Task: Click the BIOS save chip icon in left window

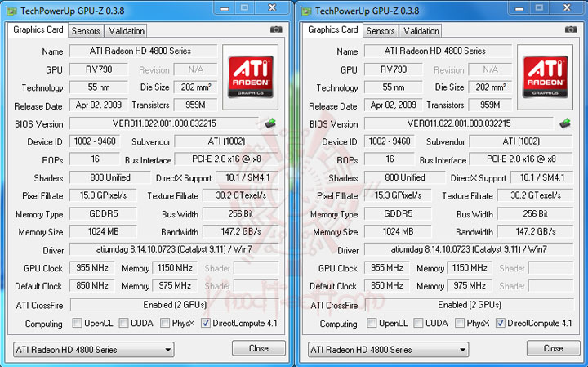Action: coord(270,123)
